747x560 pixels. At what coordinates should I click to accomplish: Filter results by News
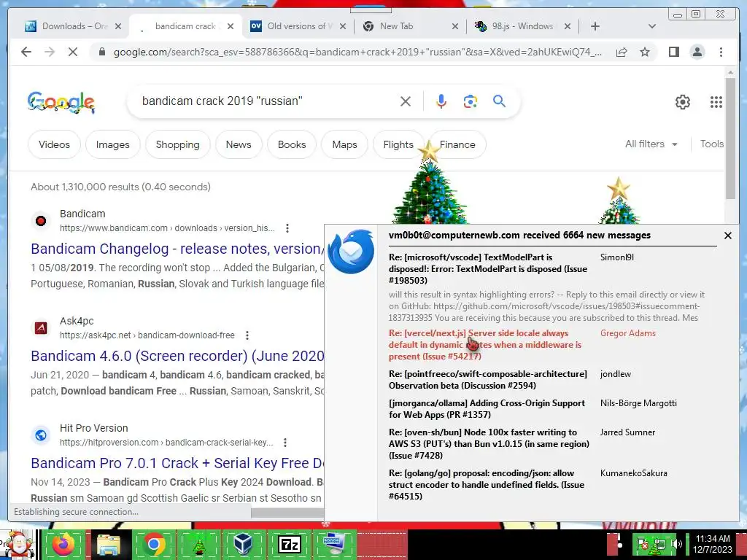pos(239,144)
